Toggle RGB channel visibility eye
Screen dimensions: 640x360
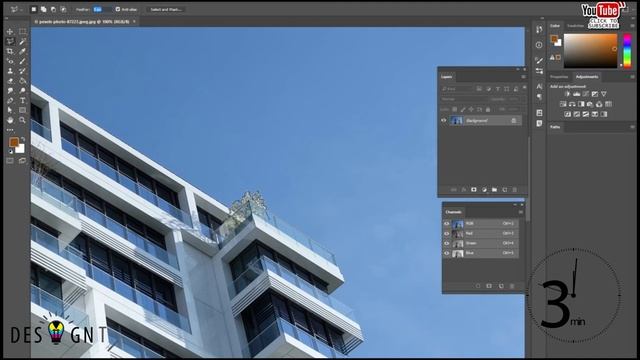(447, 224)
